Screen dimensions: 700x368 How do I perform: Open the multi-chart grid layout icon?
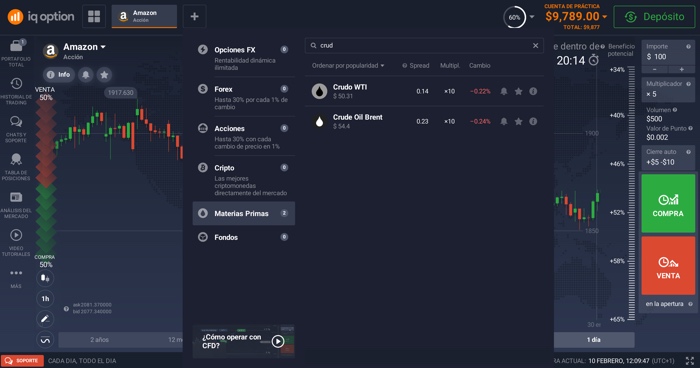tap(94, 17)
